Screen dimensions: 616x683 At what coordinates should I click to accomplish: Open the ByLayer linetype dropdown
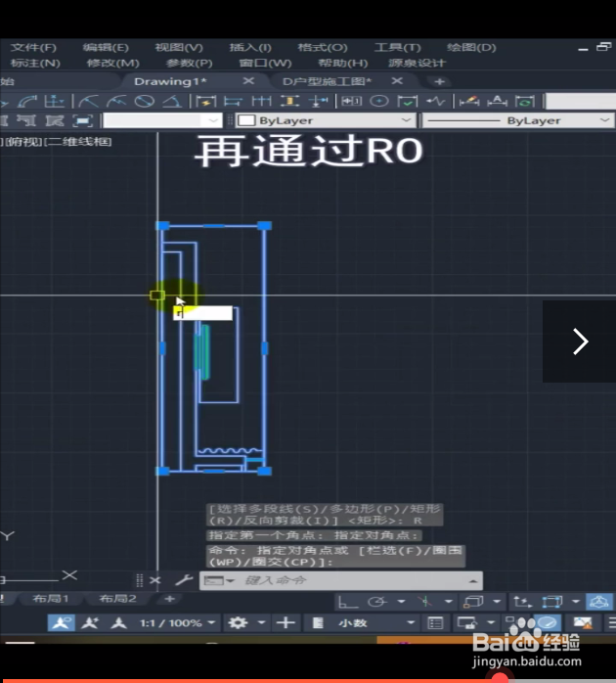pyautogui.click(x=518, y=120)
